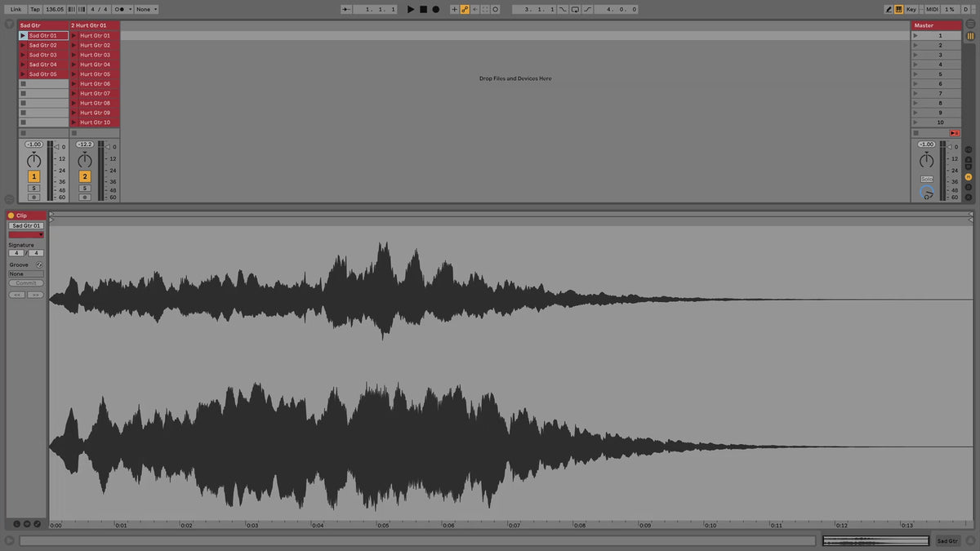Solo track 2 with S button
The image size is (980, 551).
84,188
